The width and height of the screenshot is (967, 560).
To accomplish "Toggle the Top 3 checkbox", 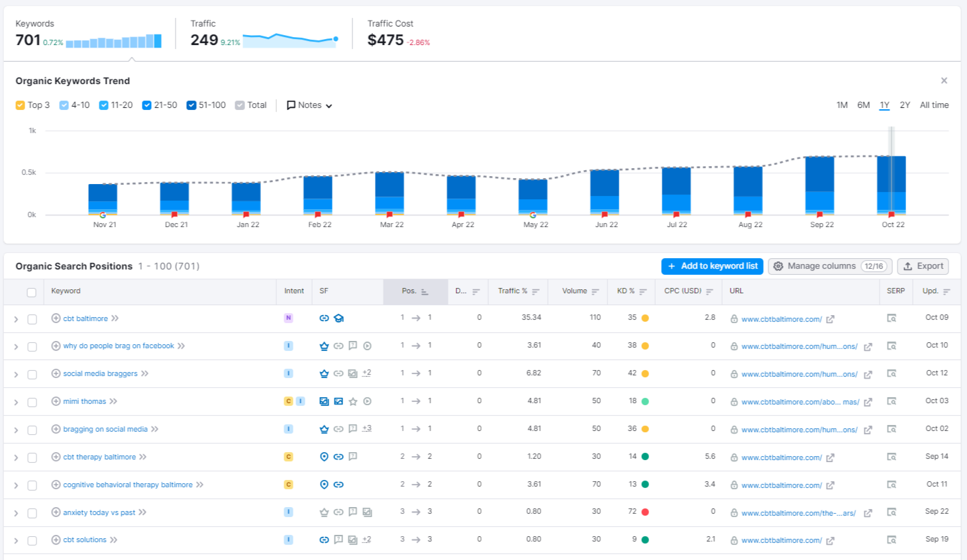I will 20,105.
